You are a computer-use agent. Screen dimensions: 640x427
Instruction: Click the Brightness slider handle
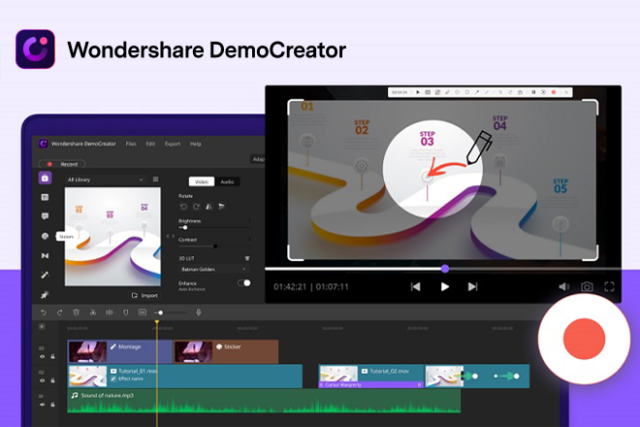coord(184,228)
